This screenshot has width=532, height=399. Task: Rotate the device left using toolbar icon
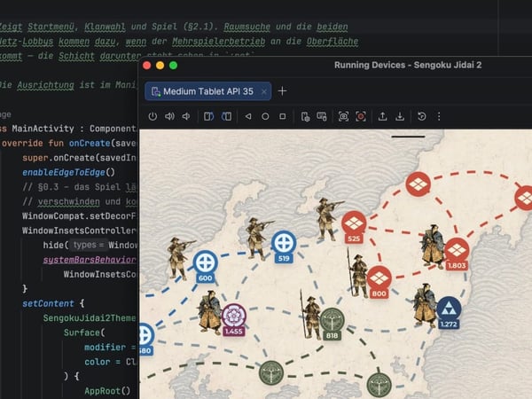(208, 116)
